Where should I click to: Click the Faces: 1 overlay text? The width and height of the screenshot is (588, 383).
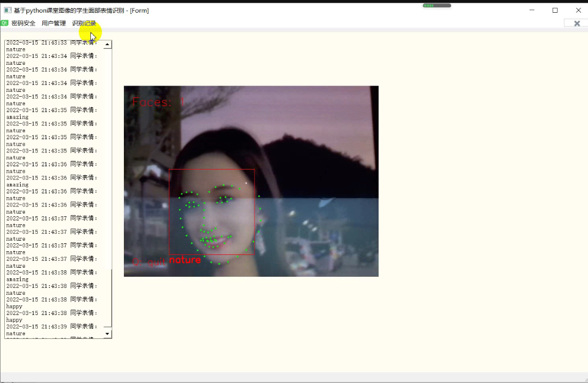(158, 102)
